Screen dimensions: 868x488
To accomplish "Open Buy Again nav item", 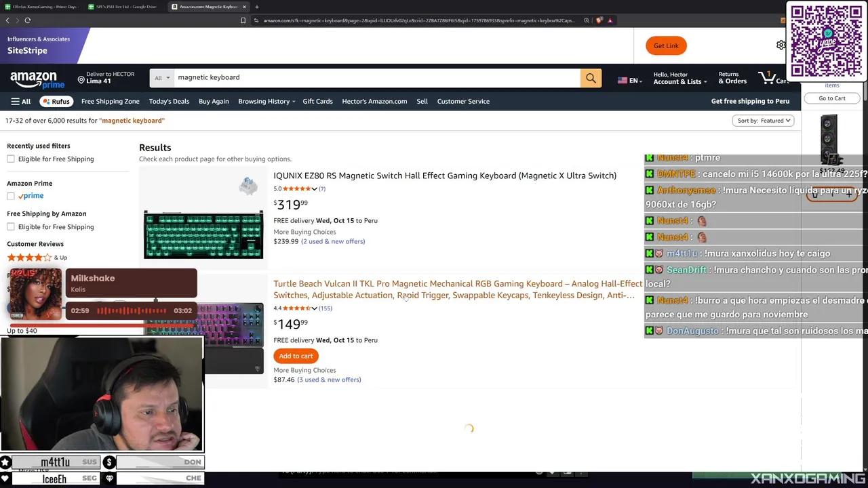I will (214, 102).
